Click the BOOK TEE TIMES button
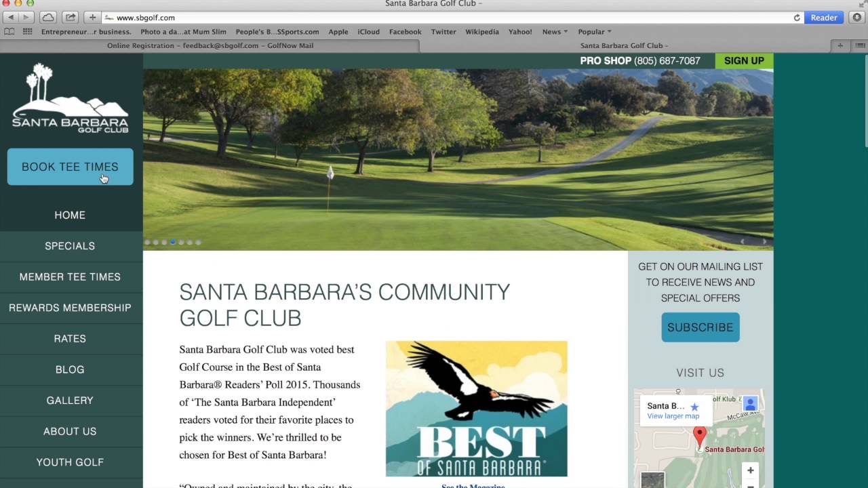This screenshot has height=488, width=868. 70,167
